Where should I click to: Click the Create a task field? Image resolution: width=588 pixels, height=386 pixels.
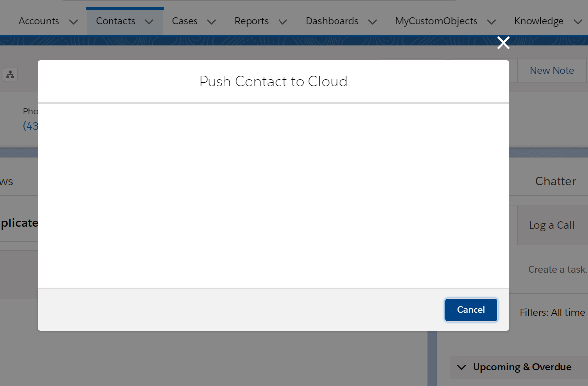point(557,269)
